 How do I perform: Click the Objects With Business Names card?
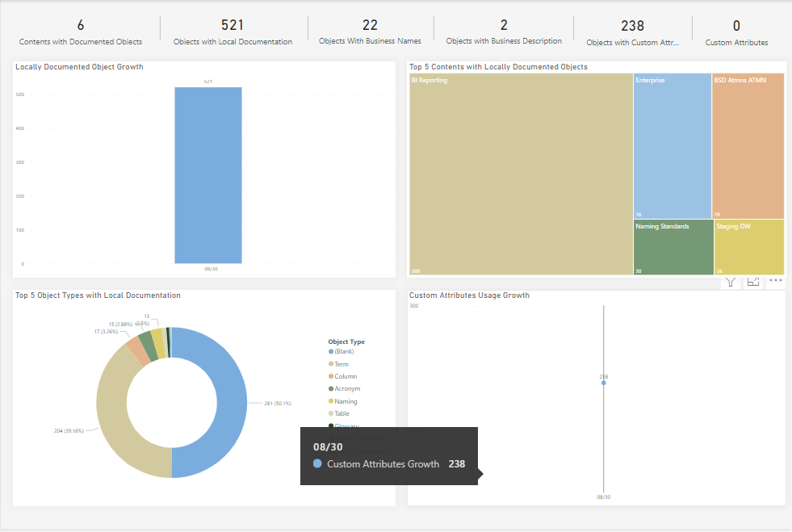coord(370,32)
